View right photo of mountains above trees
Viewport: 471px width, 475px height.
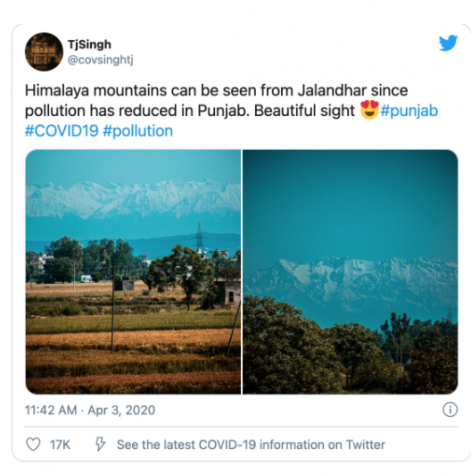[350, 272]
